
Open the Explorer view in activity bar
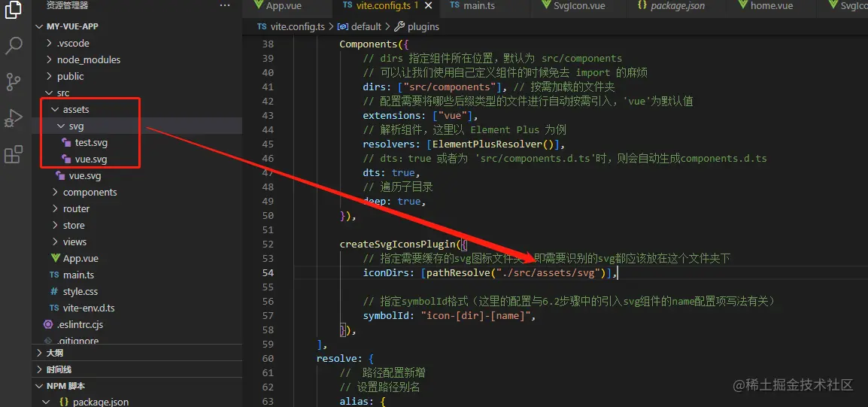[x=14, y=10]
